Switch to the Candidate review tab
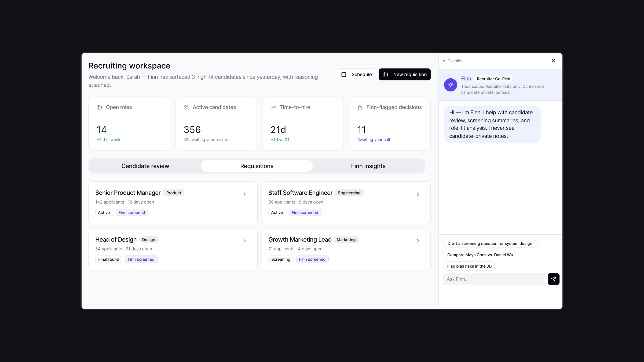The image size is (644, 362). (145, 166)
